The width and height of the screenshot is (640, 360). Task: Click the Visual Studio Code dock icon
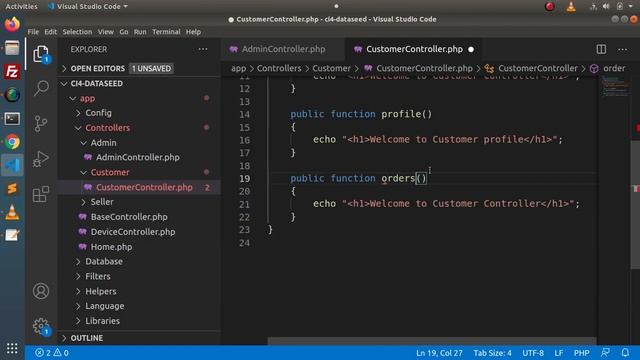pos(12,165)
